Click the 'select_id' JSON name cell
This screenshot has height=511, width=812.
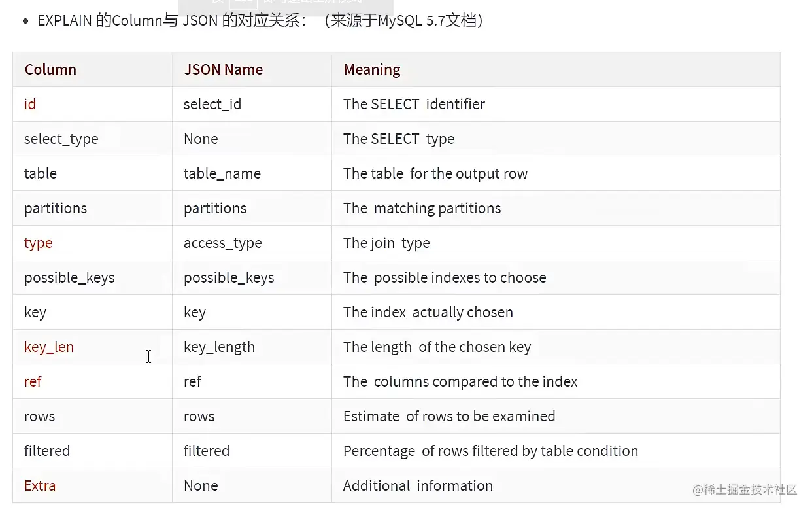[x=212, y=104]
